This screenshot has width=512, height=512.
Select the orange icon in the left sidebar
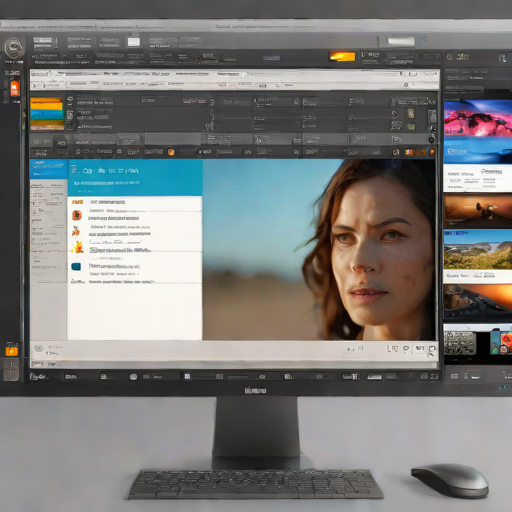pyautogui.click(x=15, y=88)
